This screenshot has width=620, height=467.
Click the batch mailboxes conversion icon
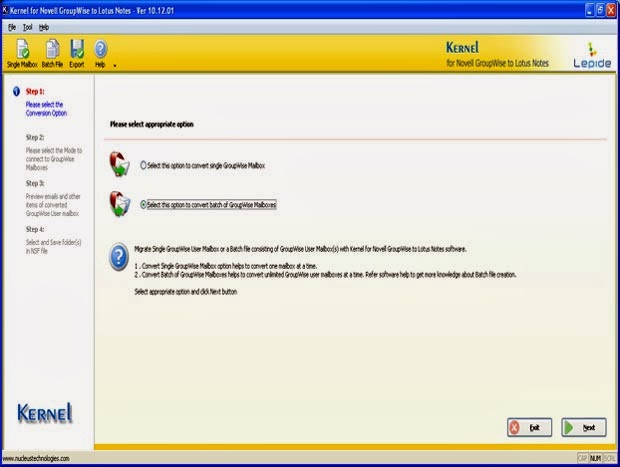pyautogui.click(x=120, y=204)
